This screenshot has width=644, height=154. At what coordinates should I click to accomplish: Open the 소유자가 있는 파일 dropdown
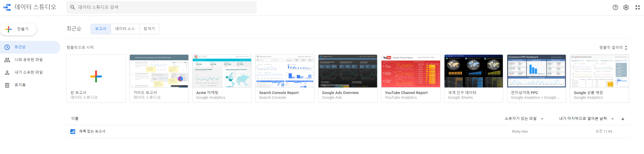tap(524, 119)
